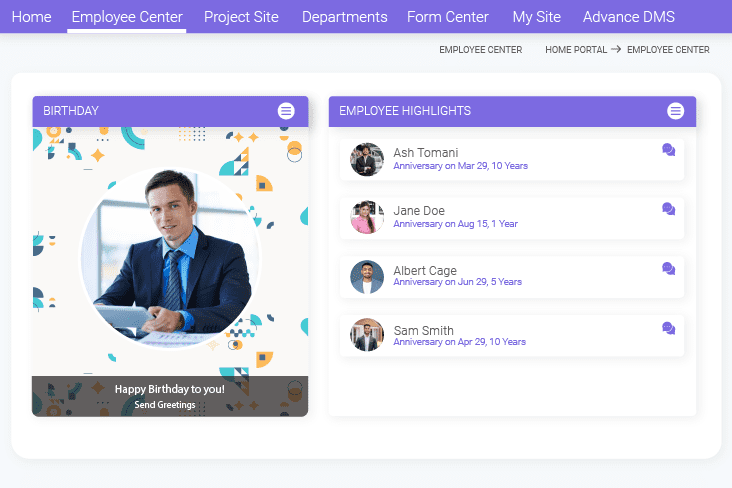Switch to the Form Center tab
This screenshot has height=488, width=732.
click(x=448, y=17)
